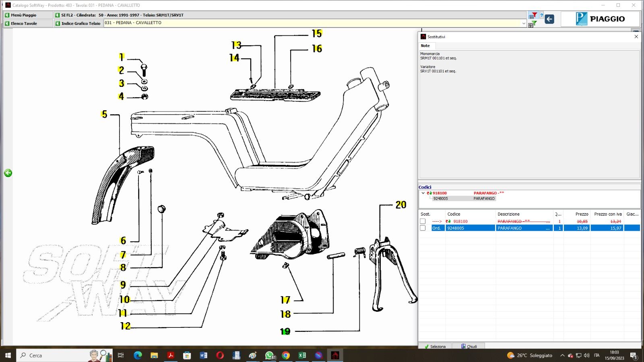Click green previous-table arrow left of diagram
This screenshot has height=362, width=644.
tap(8, 173)
